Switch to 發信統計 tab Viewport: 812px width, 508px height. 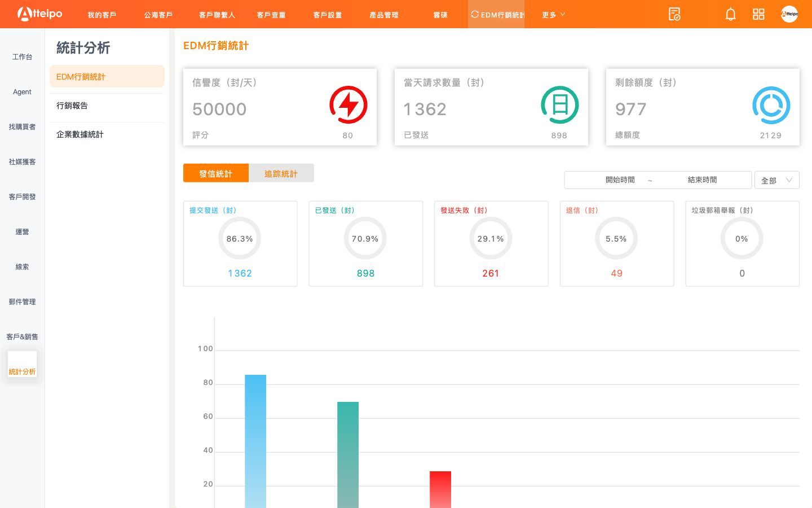215,173
